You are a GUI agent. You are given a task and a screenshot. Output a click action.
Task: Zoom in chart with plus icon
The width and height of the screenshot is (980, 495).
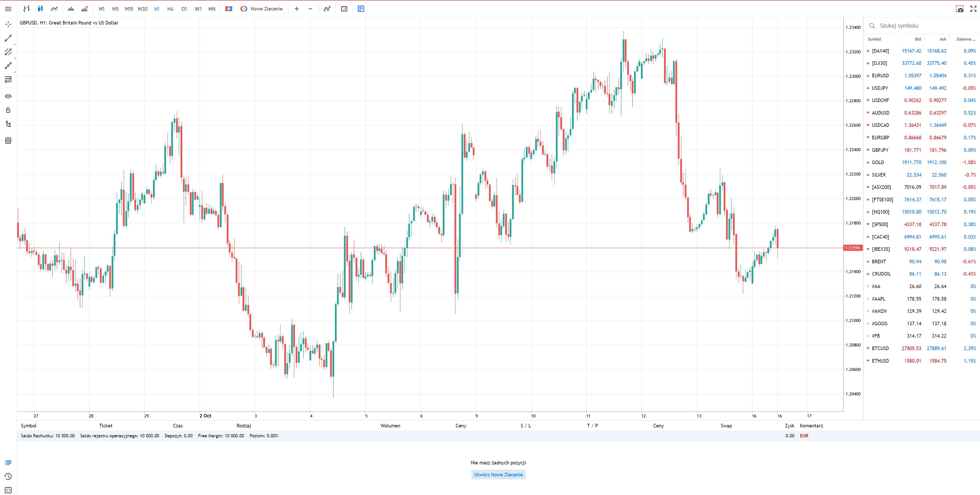click(x=297, y=9)
